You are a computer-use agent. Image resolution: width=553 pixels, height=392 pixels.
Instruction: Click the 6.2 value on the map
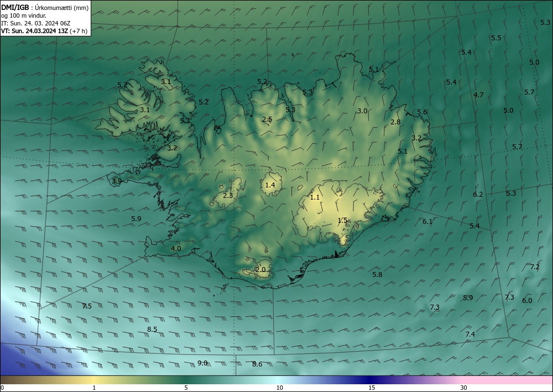coord(478,195)
